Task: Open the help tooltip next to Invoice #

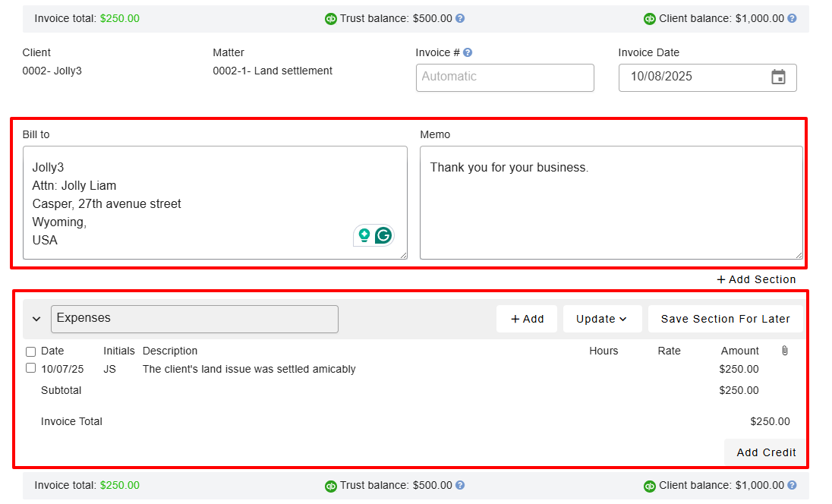Action: (x=466, y=52)
